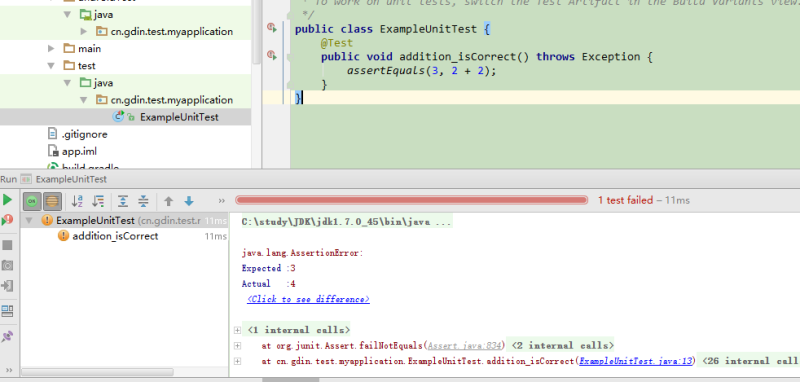Viewport: 800px width, 382px height.
Task: Click the ExampleUnitTest class icon in project tree
Action: pyautogui.click(x=118, y=117)
